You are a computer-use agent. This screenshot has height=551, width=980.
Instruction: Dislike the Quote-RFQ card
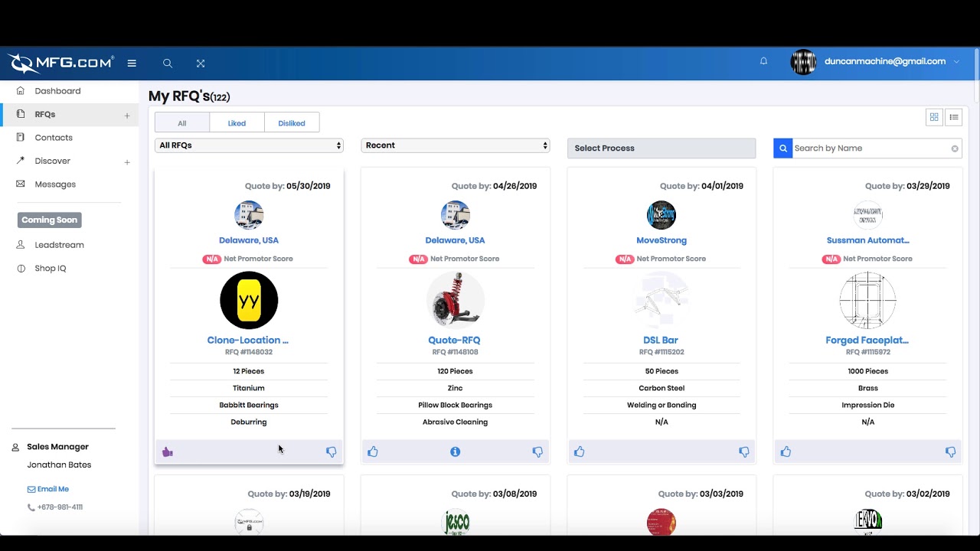click(x=537, y=452)
